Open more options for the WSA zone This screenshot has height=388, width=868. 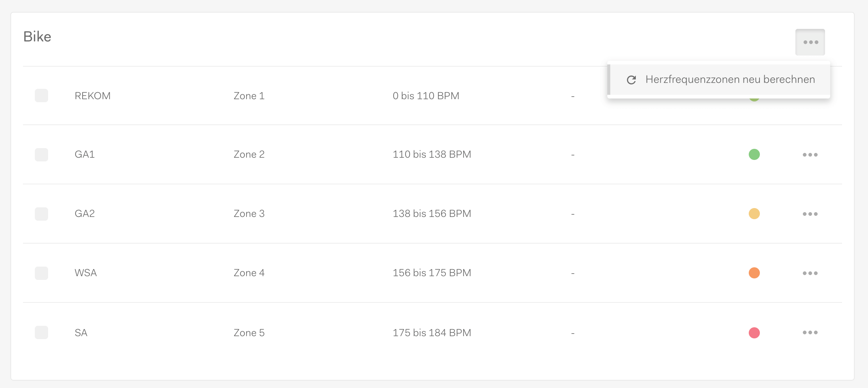(810, 273)
